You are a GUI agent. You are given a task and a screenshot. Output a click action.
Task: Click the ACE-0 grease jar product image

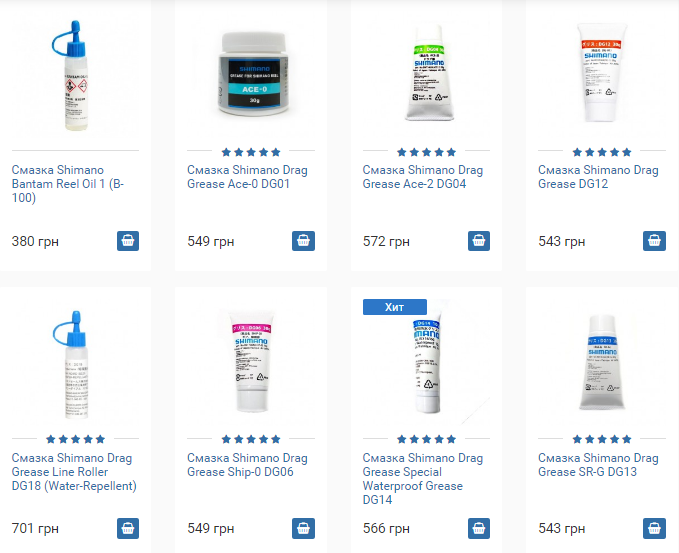click(x=253, y=74)
